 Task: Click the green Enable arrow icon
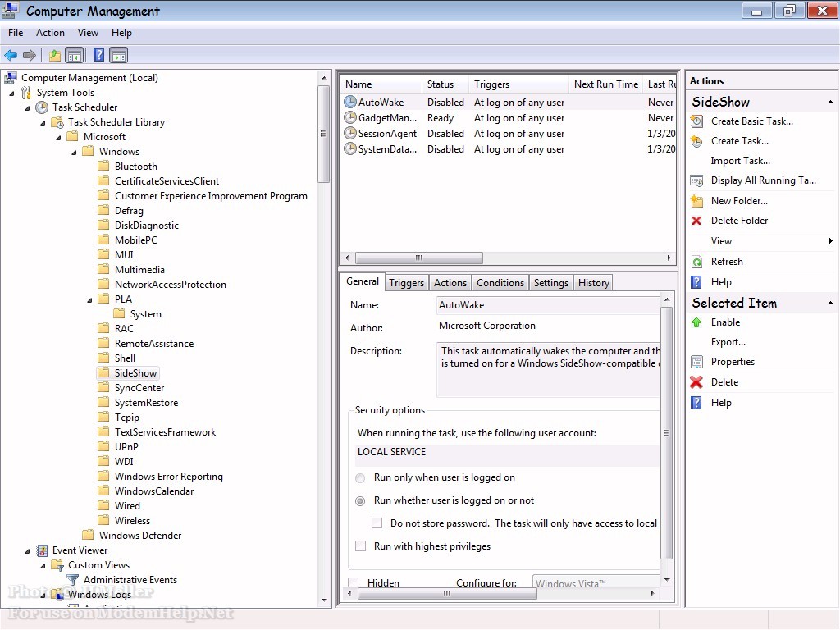click(x=696, y=322)
